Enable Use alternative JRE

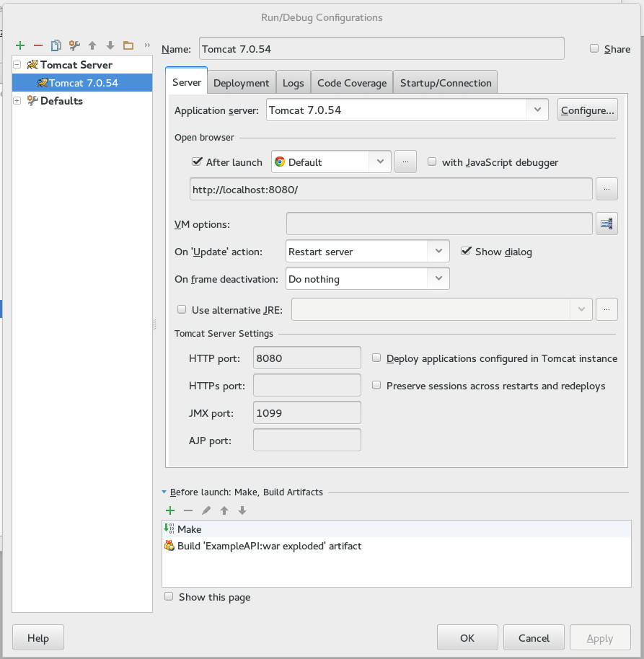(x=181, y=309)
